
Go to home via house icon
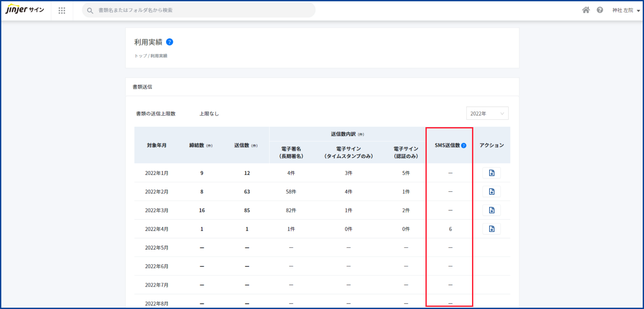[586, 10]
